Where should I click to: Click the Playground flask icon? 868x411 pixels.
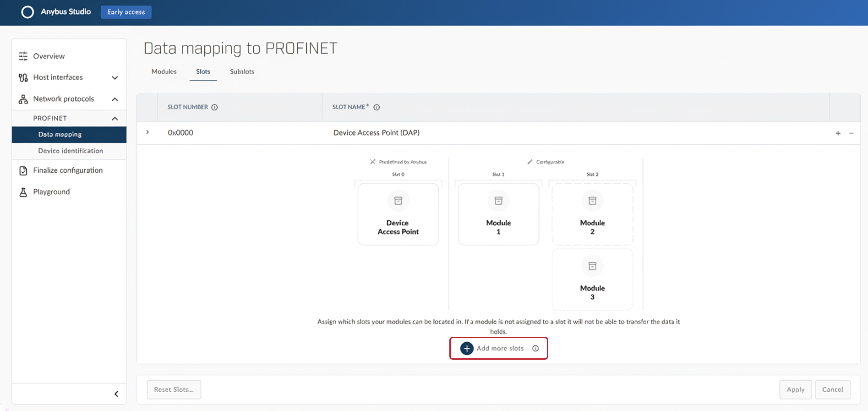coord(23,192)
